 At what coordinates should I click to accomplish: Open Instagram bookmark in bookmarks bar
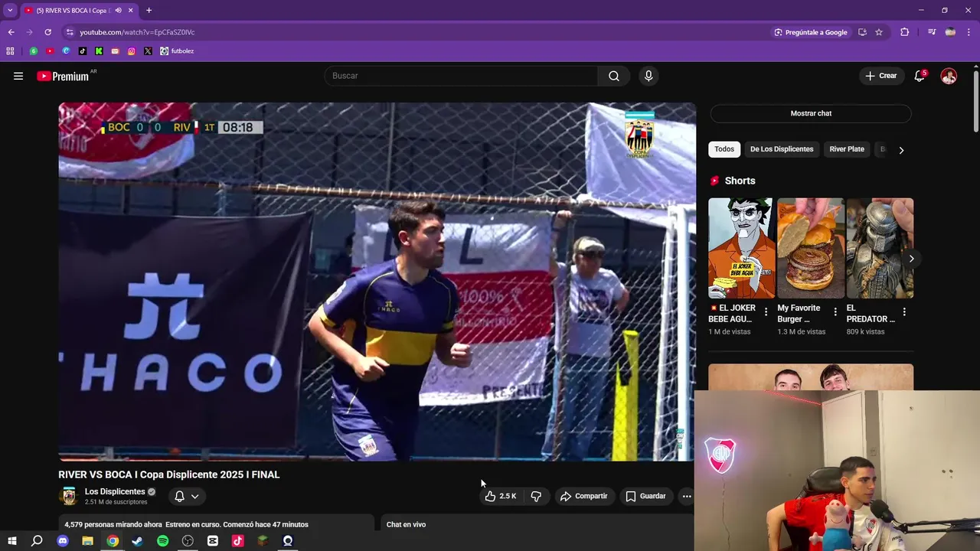(x=131, y=51)
